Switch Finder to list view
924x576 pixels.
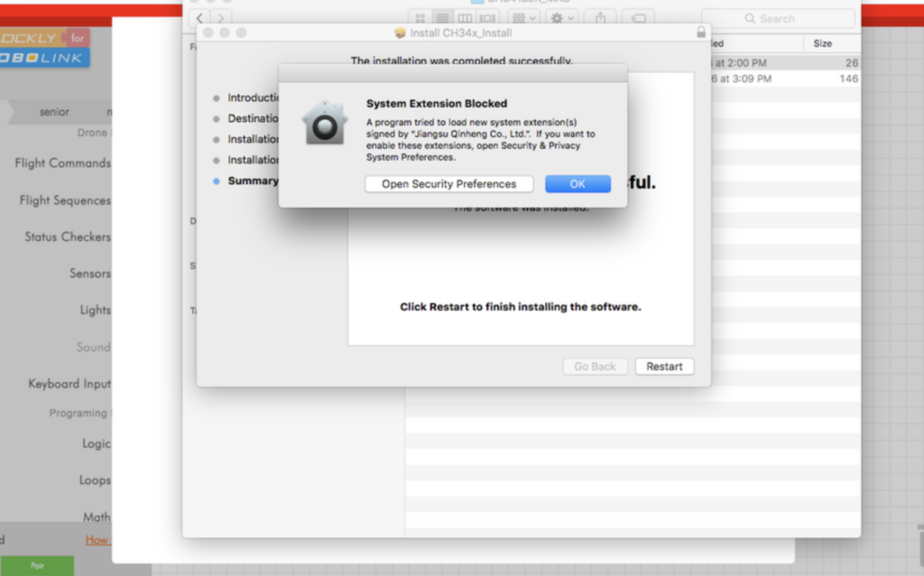[442, 18]
